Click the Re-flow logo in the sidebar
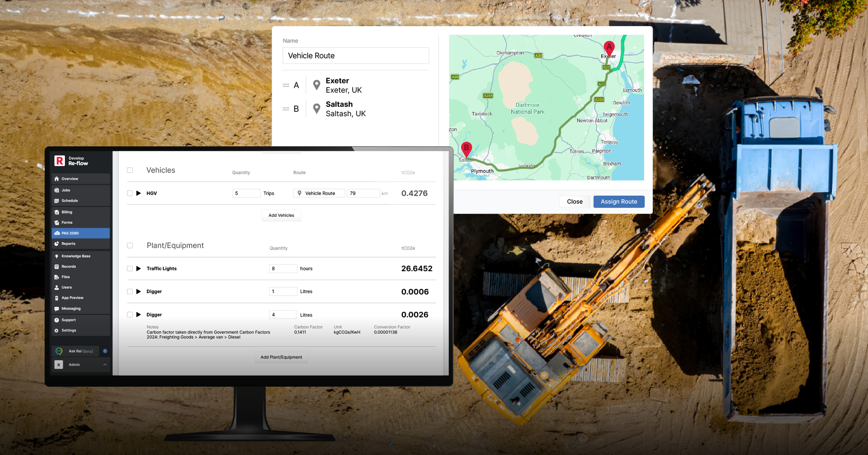 [60, 161]
